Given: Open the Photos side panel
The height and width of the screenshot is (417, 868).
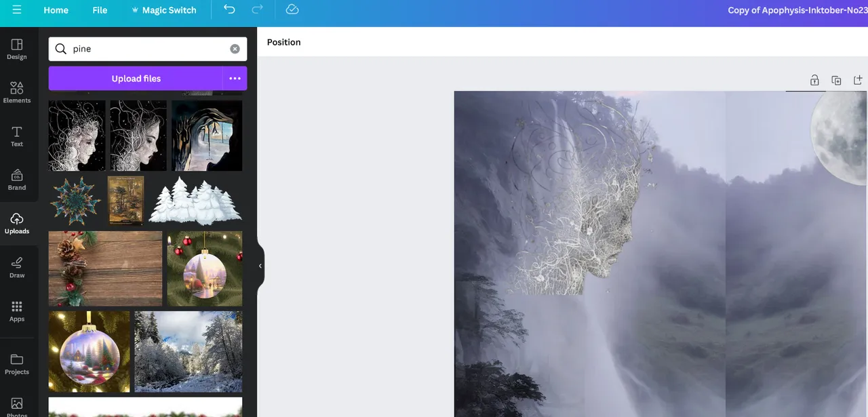Looking at the screenshot, I should (x=17, y=407).
